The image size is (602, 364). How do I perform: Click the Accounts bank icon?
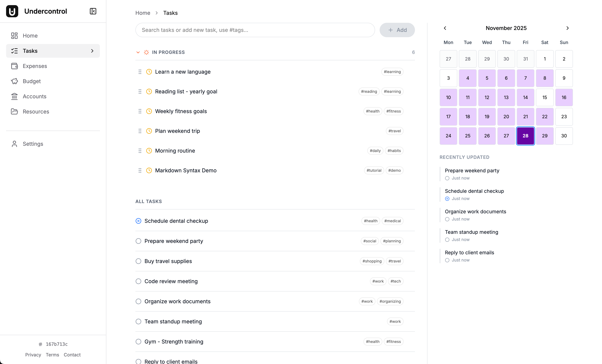click(x=14, y=96)
